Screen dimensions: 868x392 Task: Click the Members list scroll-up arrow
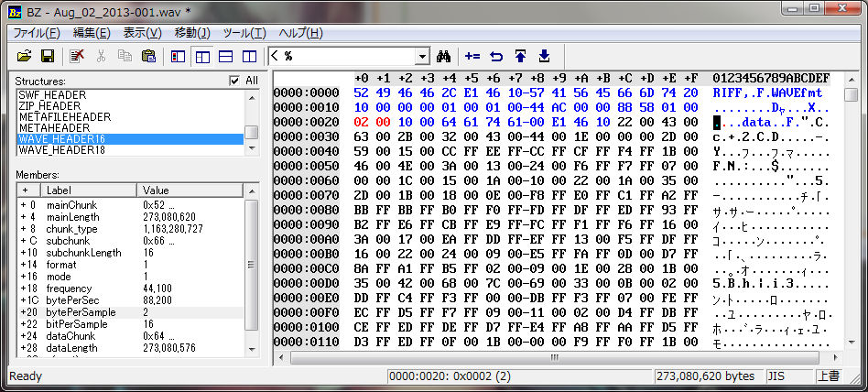pyautogui.click(x=251, y=190)
